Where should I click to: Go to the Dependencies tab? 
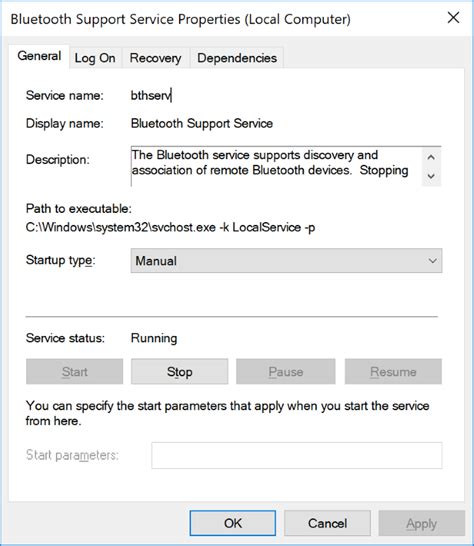pos(237,58)
